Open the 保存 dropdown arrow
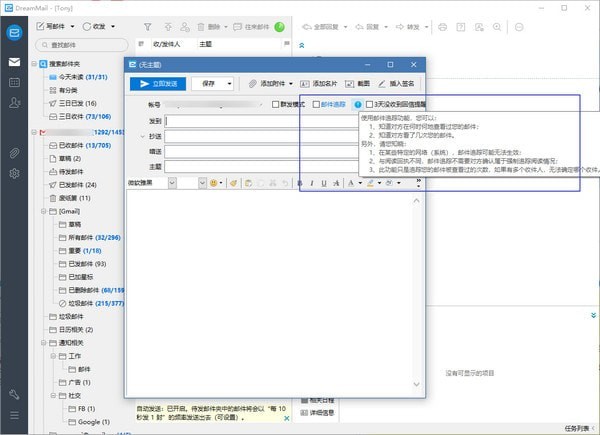 click(x=230, y=84)
